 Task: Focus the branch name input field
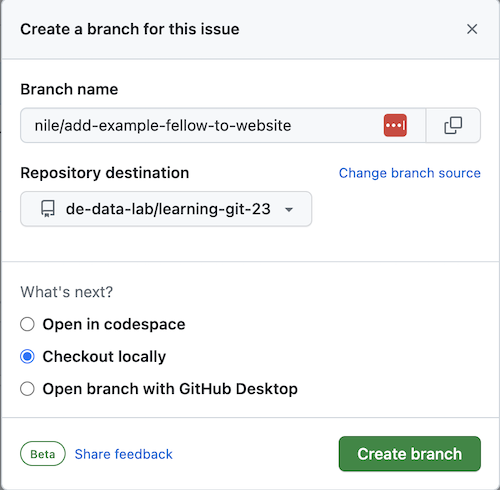point(200,125)
